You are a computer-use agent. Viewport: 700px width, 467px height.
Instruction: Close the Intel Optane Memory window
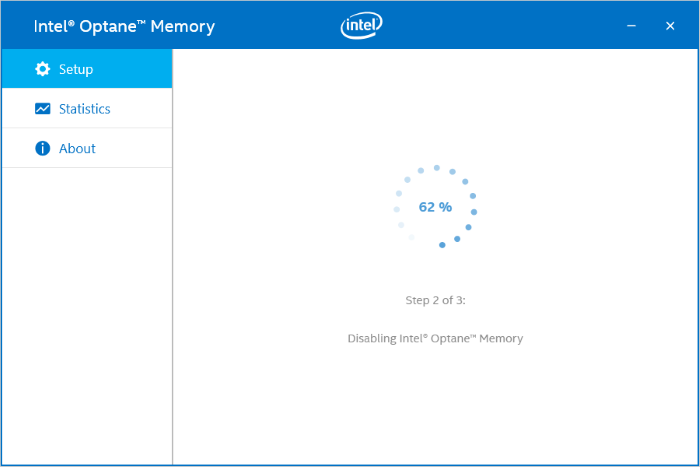[670, 26]
